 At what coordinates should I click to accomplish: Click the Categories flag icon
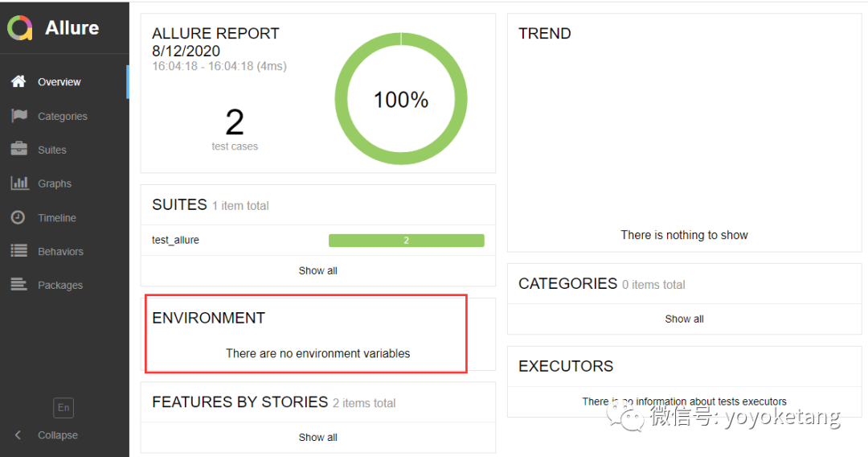point(18,115)
